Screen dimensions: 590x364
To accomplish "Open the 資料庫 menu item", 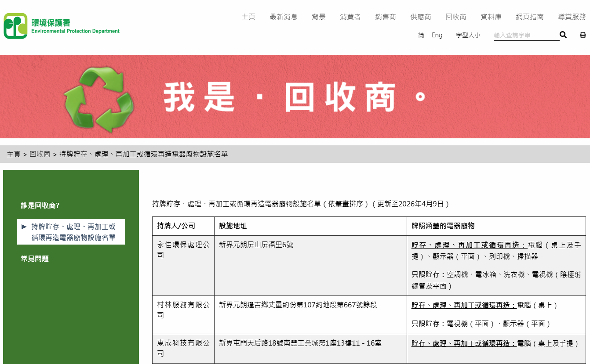I will (491, 17).
